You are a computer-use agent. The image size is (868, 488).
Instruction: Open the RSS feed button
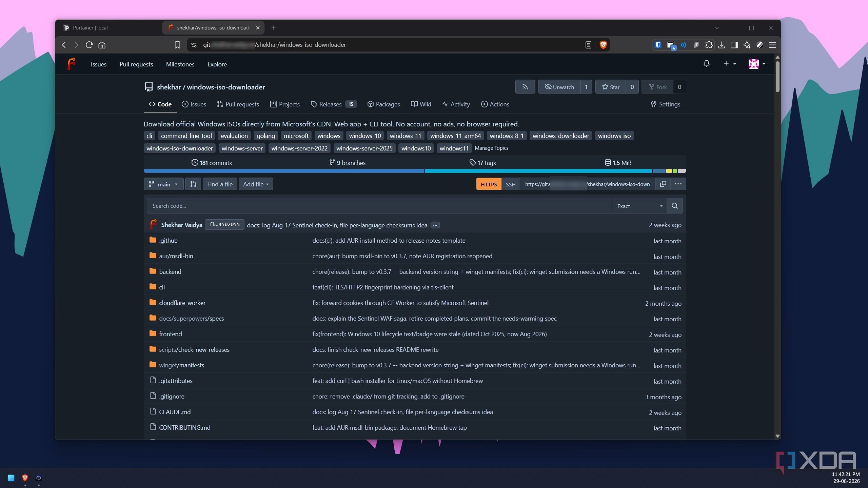(x=525, y=87)
